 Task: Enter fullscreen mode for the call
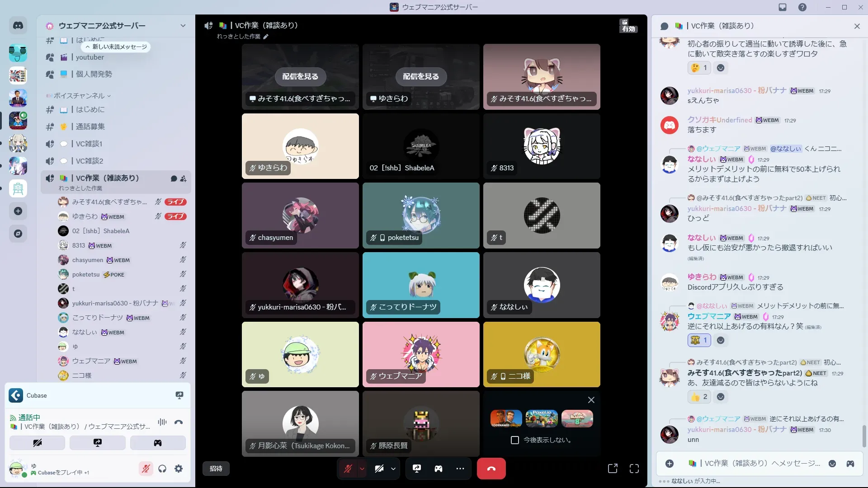(x=634, y=469)
